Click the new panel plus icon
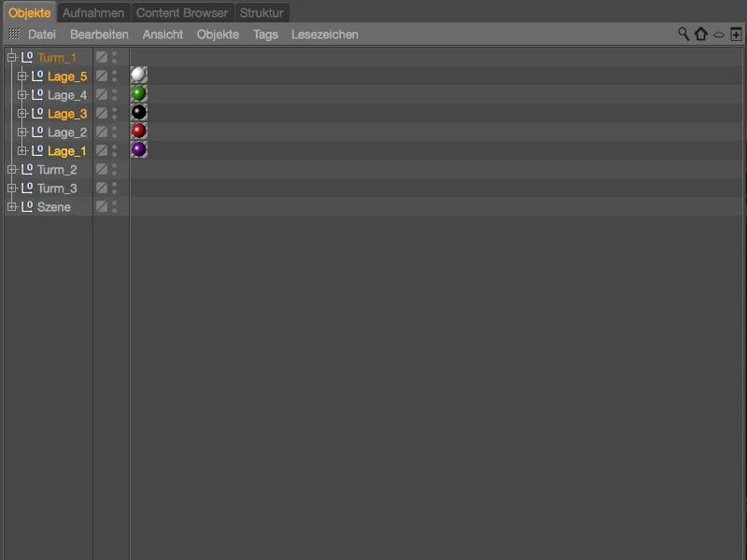The width and height of the screenshot is (747, 560). coord(736,35)
